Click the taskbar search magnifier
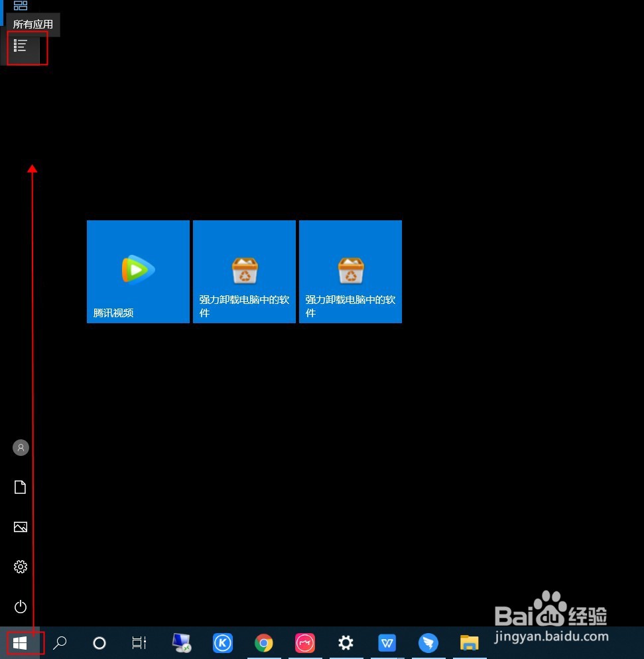 point(59,642)
